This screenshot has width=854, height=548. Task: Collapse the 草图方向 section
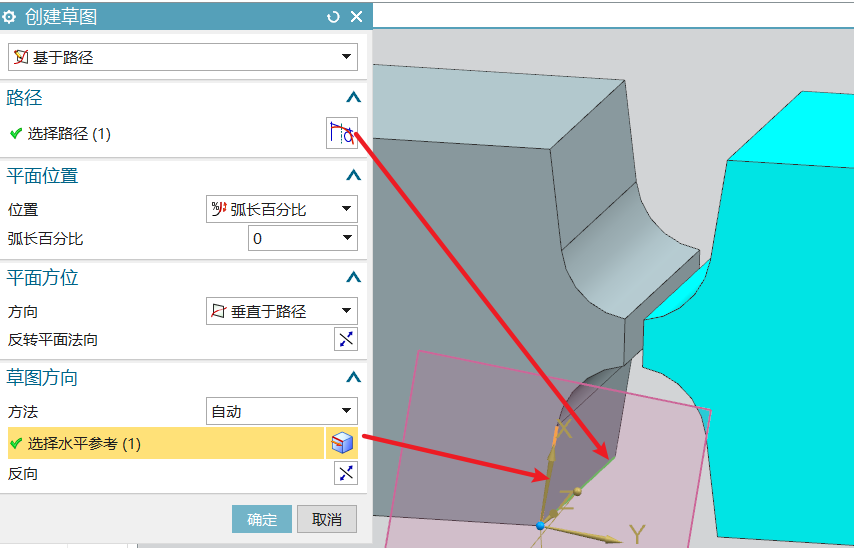pos(353,377)
